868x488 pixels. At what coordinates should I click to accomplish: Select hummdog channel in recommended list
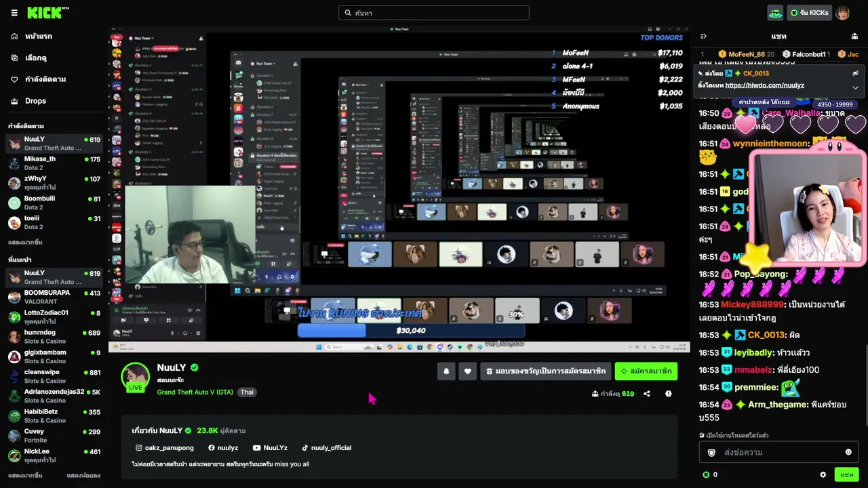(54, 337)
